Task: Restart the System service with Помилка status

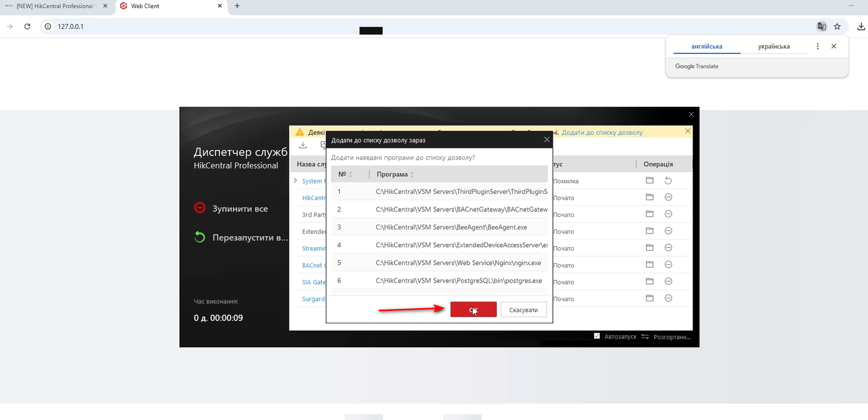Action: pyautogui.click(x=668, y=180)
